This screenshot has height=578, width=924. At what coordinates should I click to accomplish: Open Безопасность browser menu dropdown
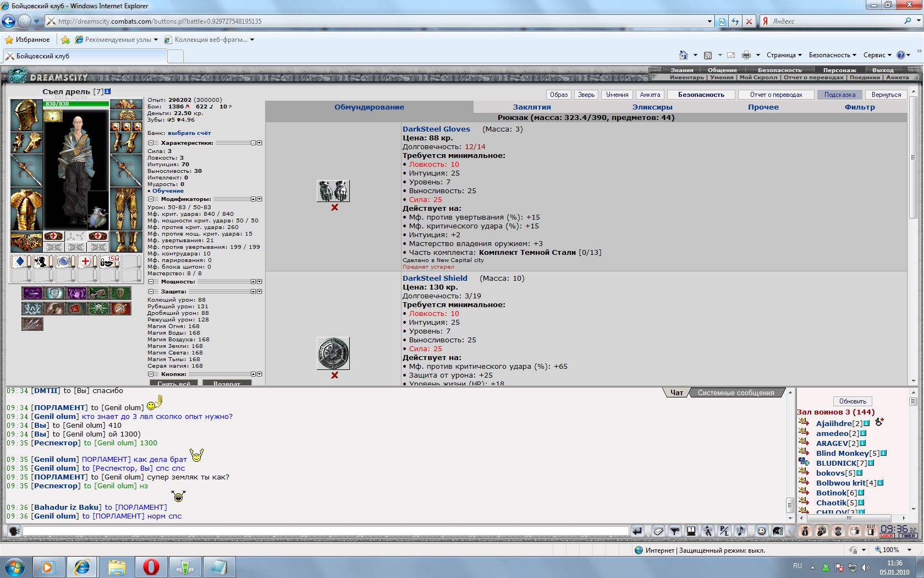tap(832, 55)
